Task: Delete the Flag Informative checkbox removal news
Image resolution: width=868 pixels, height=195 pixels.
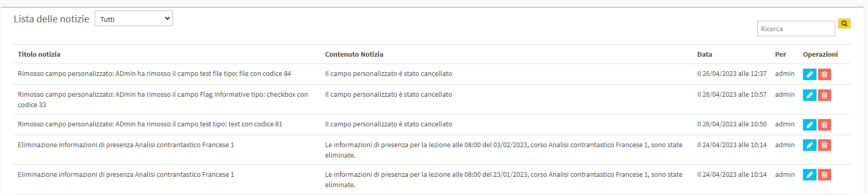Action: [824, 95]
